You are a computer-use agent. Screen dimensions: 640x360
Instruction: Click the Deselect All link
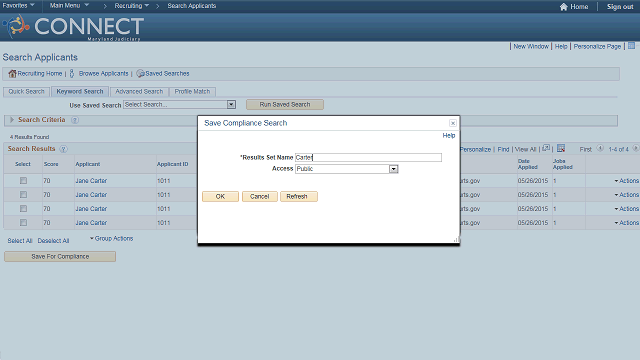tap(53, 241)
